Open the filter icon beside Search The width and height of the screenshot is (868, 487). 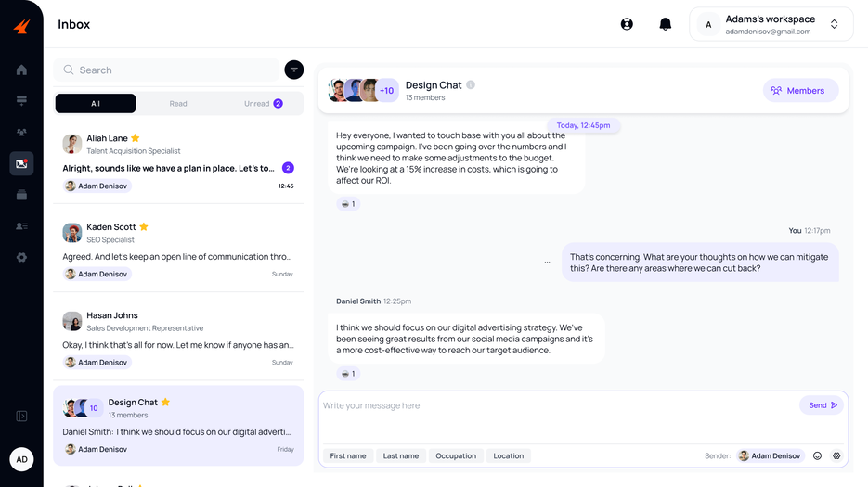pos(293,70)
